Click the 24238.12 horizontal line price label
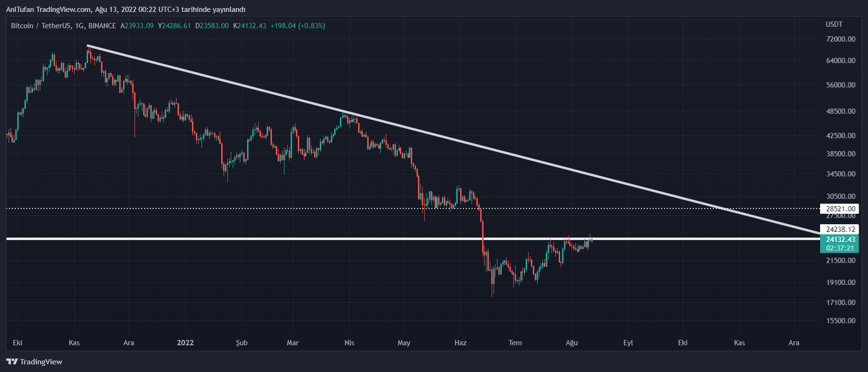This screenshot has height=372, width=868. (x=840, y=230)
